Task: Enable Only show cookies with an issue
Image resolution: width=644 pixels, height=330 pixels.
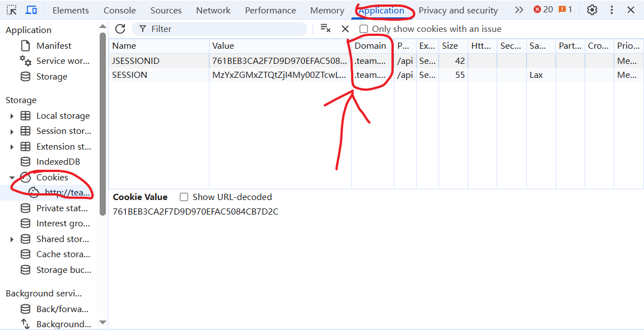Action: (x=364, y=29)
